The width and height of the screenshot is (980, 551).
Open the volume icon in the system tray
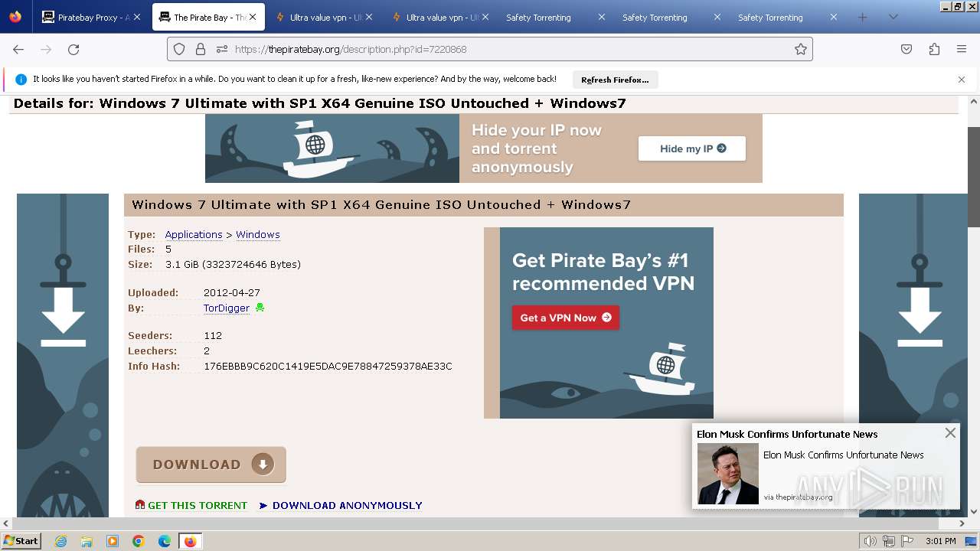pos(871,541)
